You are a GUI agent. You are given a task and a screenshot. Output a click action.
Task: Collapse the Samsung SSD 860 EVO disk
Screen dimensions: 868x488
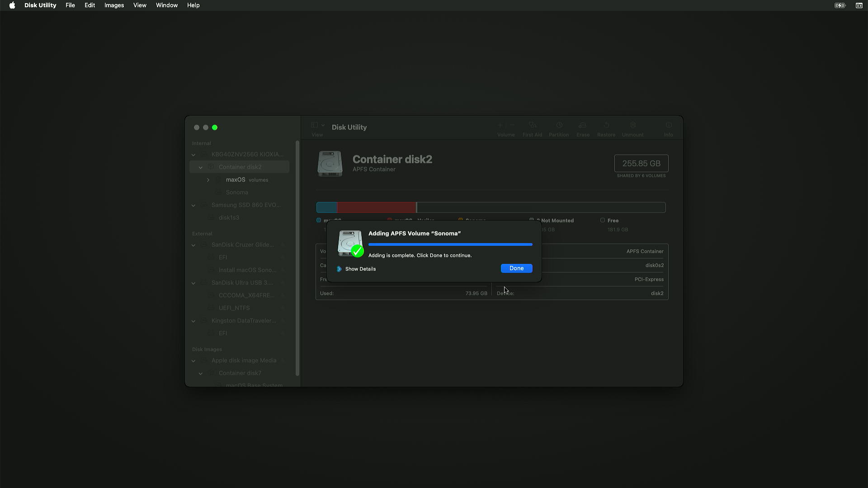click(193, 205)
